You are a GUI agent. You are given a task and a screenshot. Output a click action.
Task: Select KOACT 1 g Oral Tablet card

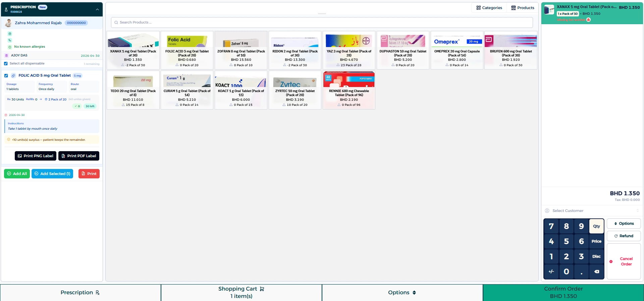(241, 90)
